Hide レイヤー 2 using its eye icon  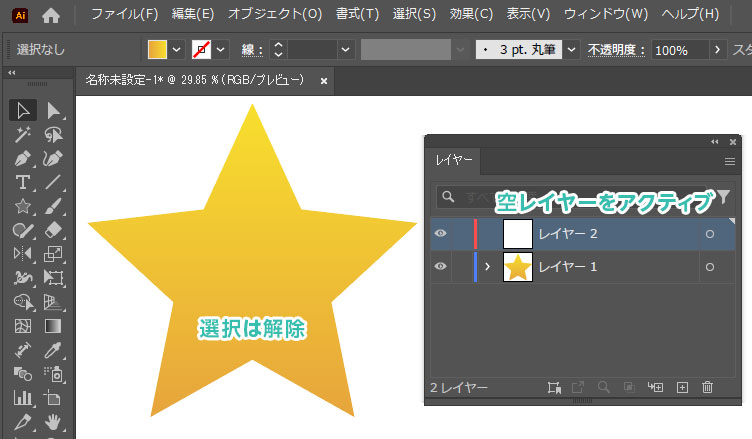[x=440, y=233]
